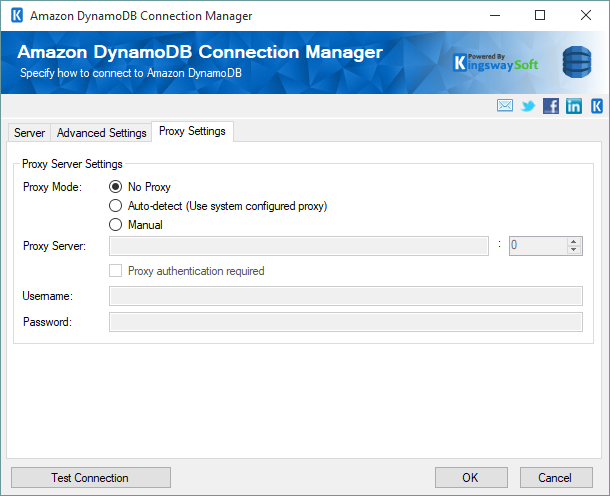
Task: Confirm with the OK button
Action: click(x=471, y=477)
